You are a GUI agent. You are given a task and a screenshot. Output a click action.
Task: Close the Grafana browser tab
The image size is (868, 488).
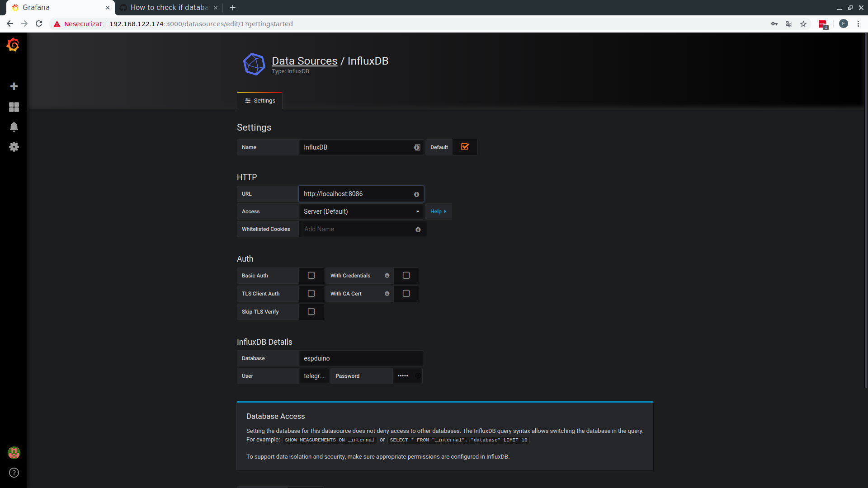[108, 8]
